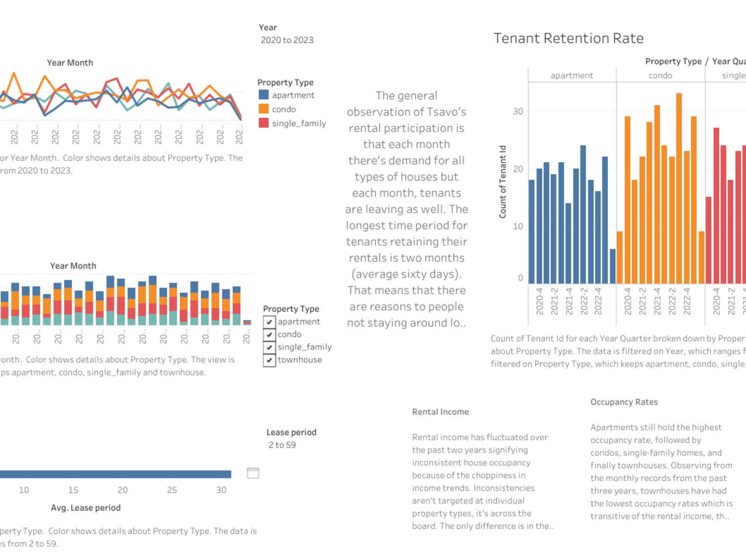The image size is (746, 560).
Task: Click the Count of Tenant Id axis label
Action: coord(502,182)
